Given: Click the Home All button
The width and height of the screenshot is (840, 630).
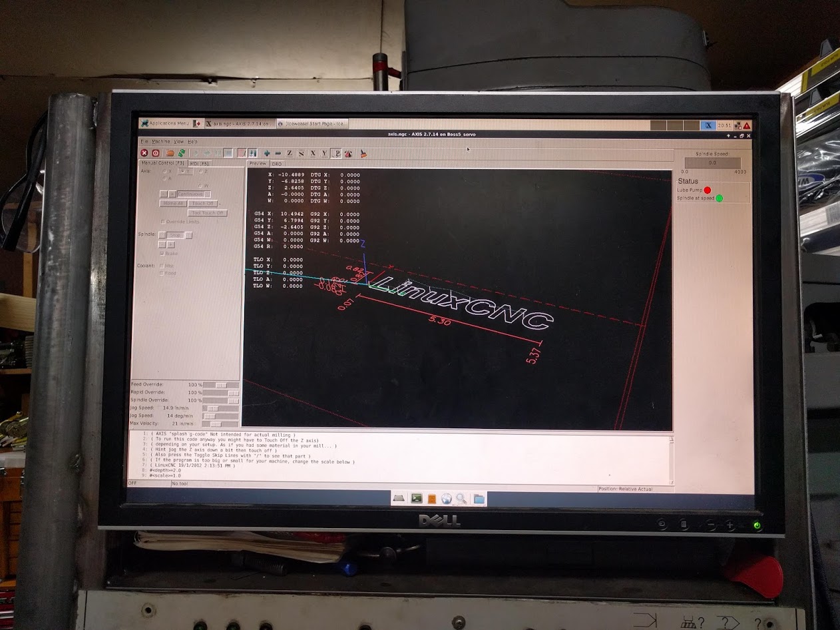Looking at the screenshot, I should coord(173,204).
